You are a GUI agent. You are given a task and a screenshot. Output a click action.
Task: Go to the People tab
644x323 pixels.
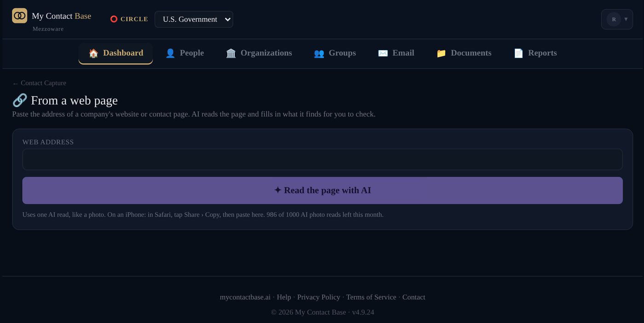coord(184,53)
